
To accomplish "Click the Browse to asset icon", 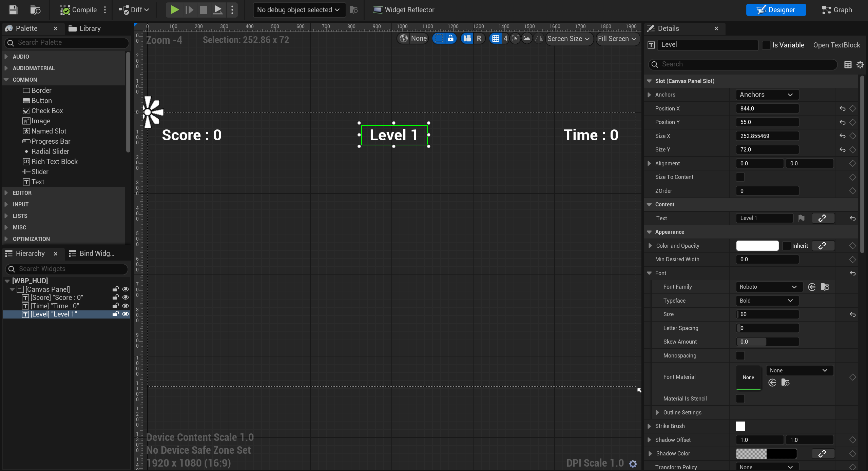I will [35, 10].
